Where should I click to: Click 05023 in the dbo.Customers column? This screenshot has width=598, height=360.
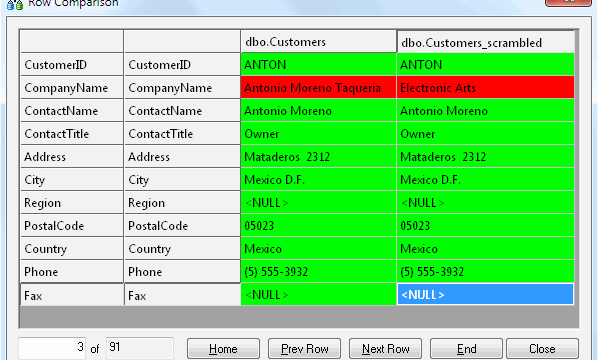[318, 225]
